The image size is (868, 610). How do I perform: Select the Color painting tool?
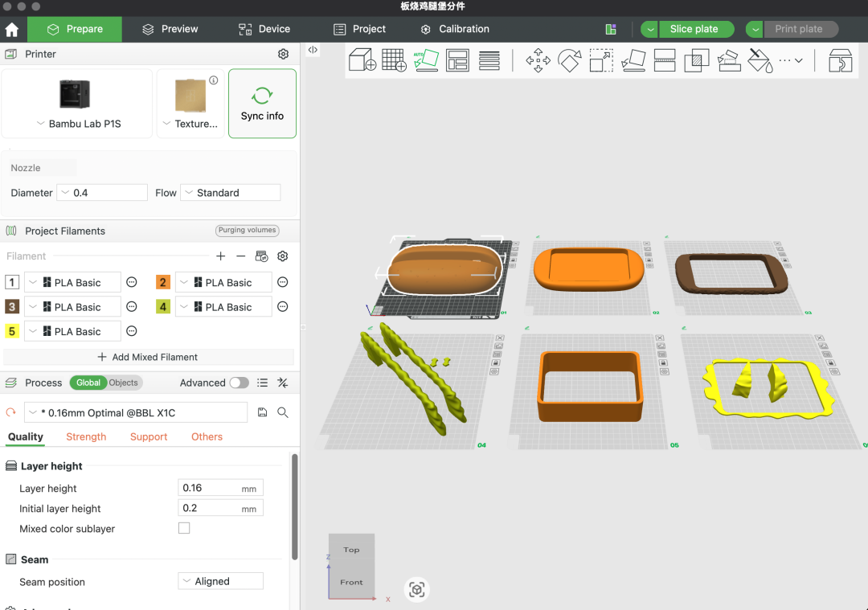(x=760, y=60)
